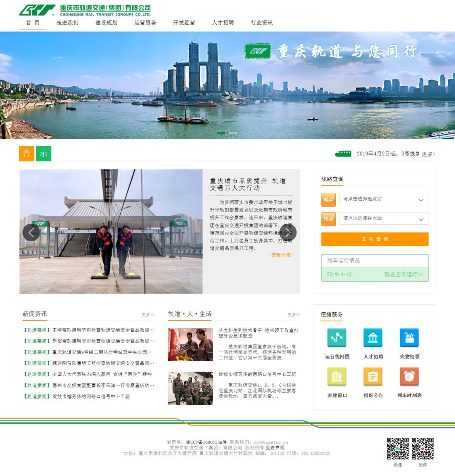Show the previous news slide arrow
The height and width of the screenshot is (476, 455).
pyautogui.click(x=31, y=232)
